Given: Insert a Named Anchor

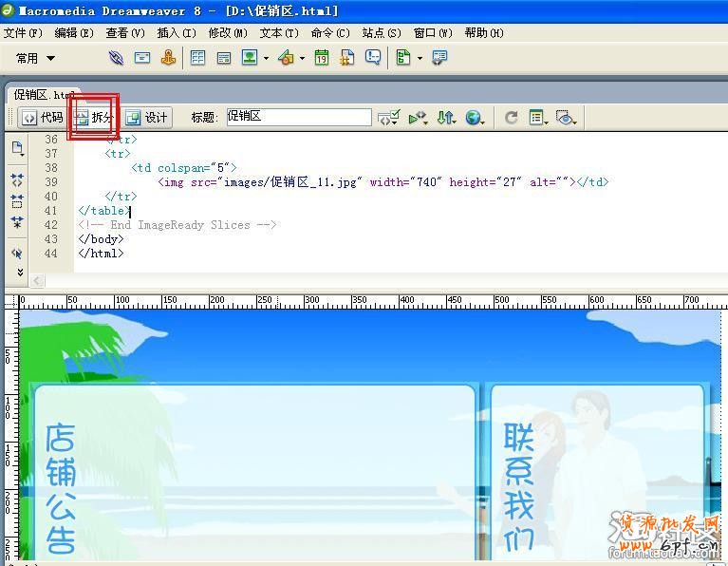Looking at the screenshot, I should (x=168, y=58).
